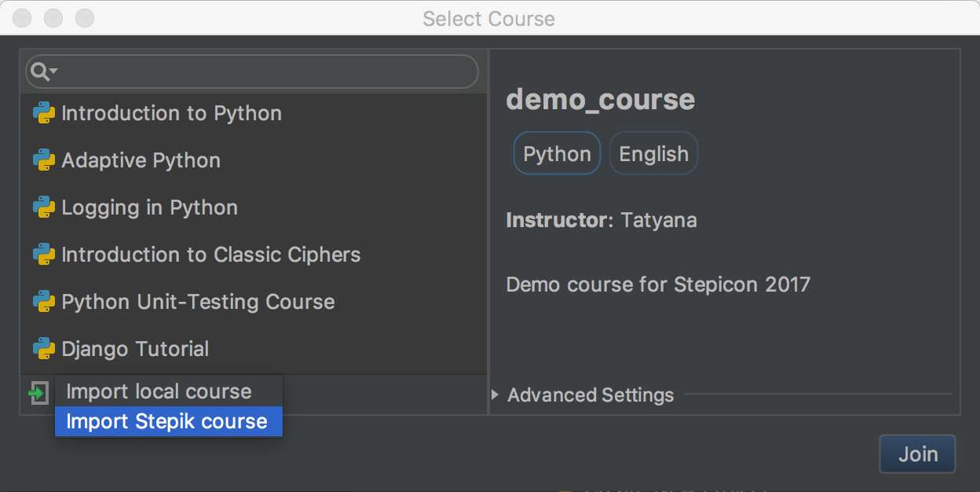Click the English language tag
This screenshot has height=492, width=980.
point(653,153)
